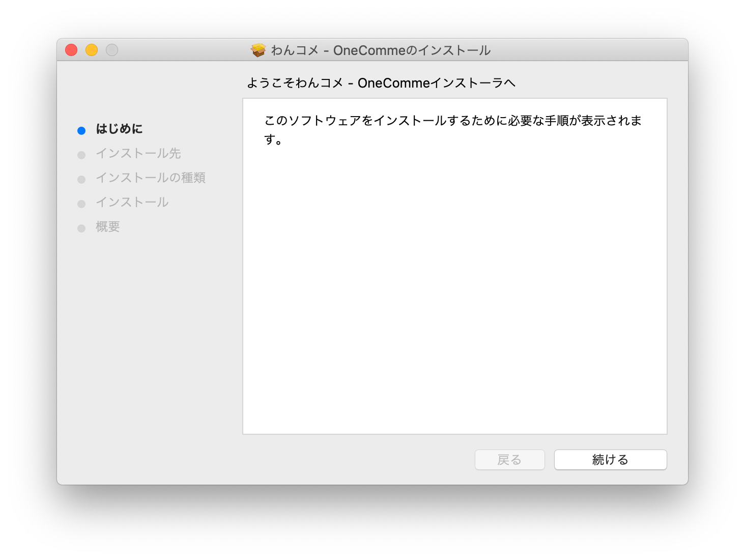Click the grayed-out zoom window button
The width and height of the screenshot is (745, 560).
[112, 50]
